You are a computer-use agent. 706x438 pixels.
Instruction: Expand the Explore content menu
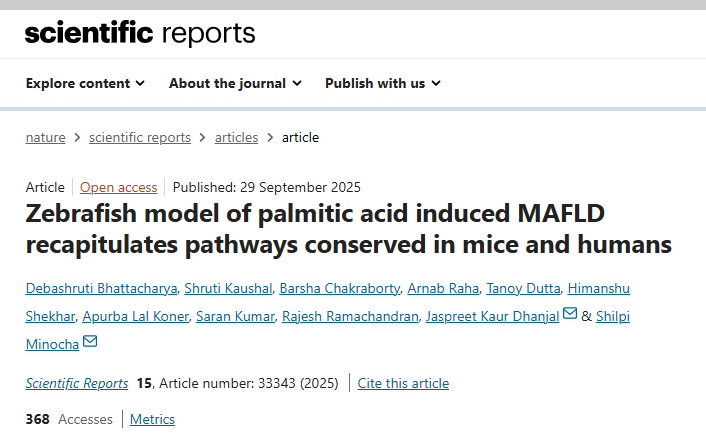[x=85, y=83]
